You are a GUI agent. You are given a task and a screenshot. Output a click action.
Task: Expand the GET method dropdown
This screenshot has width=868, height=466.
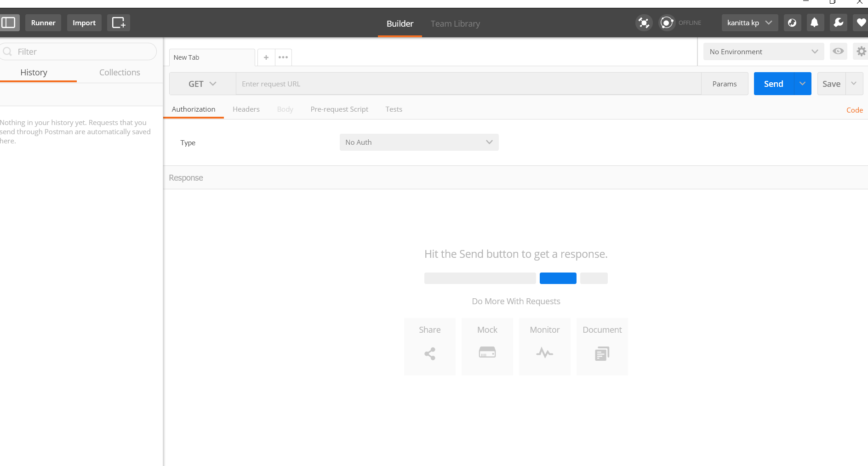[x=202, y=84]
